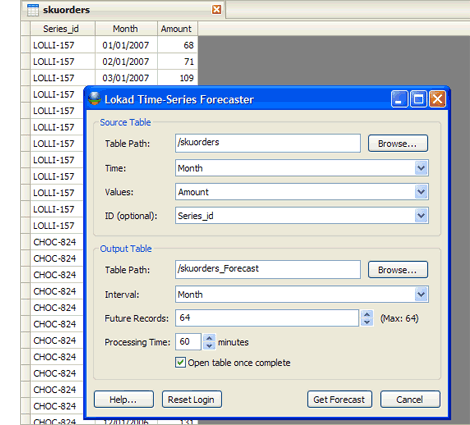Select Amount cell with value 71
This screenshot has height=425, width=470.
[177, 61]
